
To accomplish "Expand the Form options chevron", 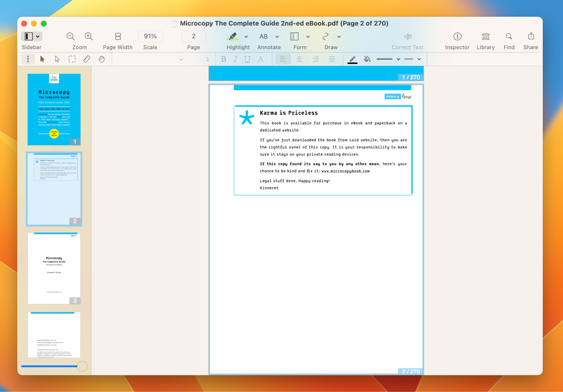I will coord(308,37).
